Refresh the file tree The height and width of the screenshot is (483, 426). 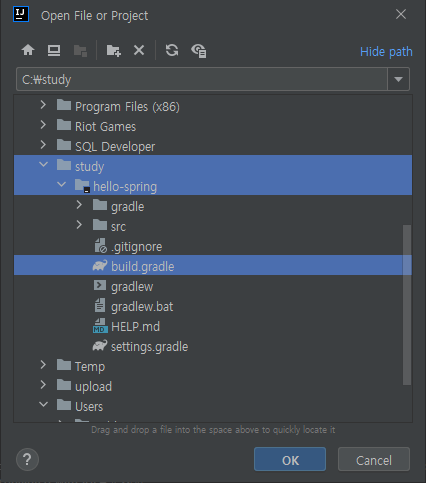[x=172, y=50]
